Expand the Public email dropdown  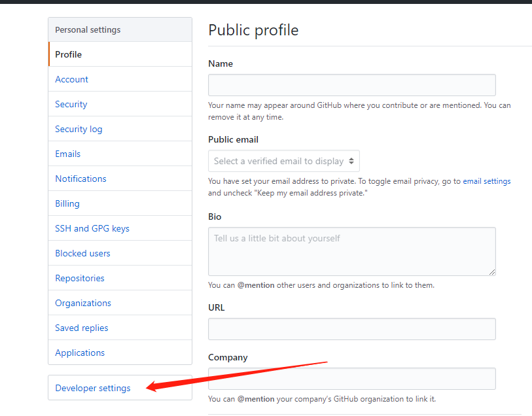coord(284,161)
